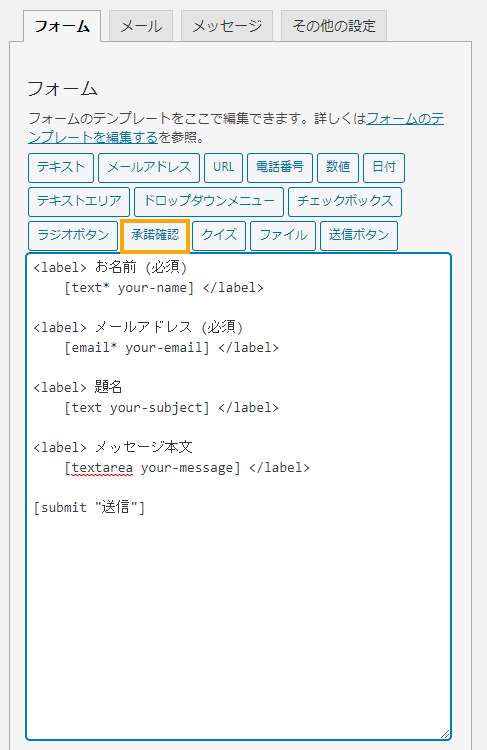Click the お名前 (必須) label line
The height and width of the screenshot is (750, 487).
click(x=110, y=267)
